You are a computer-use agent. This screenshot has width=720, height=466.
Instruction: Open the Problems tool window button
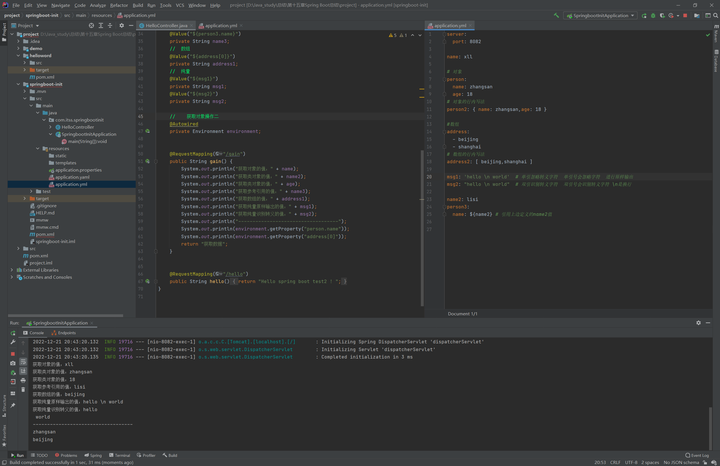tap(66, 455)
